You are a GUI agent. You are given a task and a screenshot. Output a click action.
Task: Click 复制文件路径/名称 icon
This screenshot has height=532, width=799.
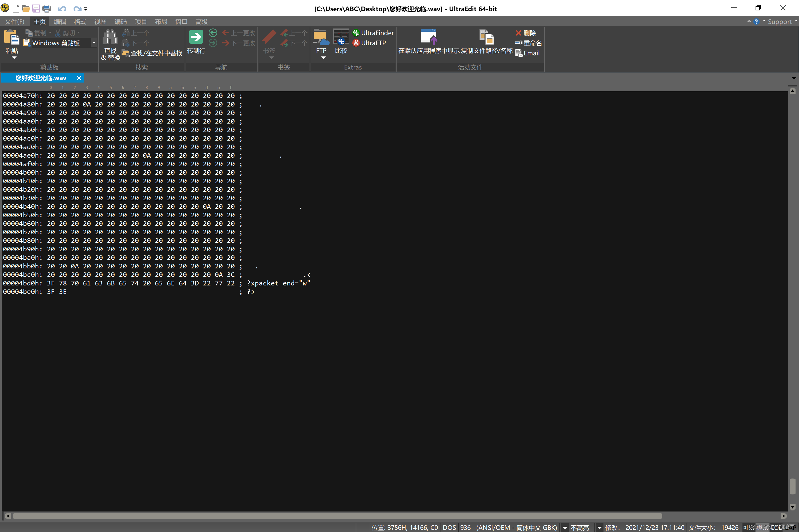click(x=486, y=37)
